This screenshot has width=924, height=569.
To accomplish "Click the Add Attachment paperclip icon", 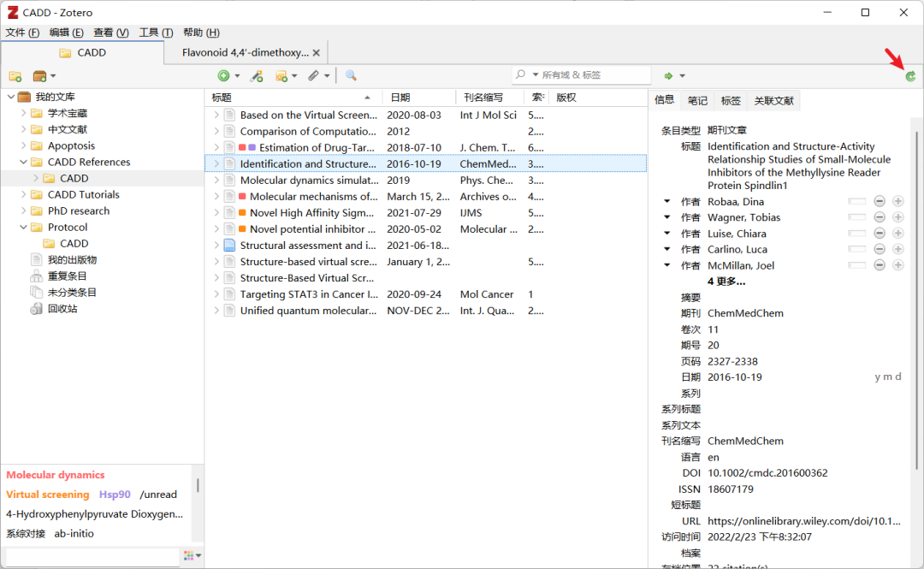I will coord(313,75).
